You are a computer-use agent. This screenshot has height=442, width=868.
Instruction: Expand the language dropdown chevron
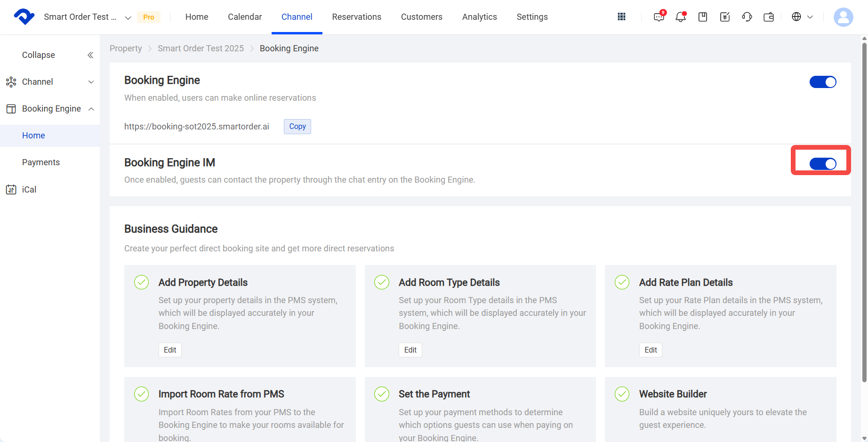point(810,17)
